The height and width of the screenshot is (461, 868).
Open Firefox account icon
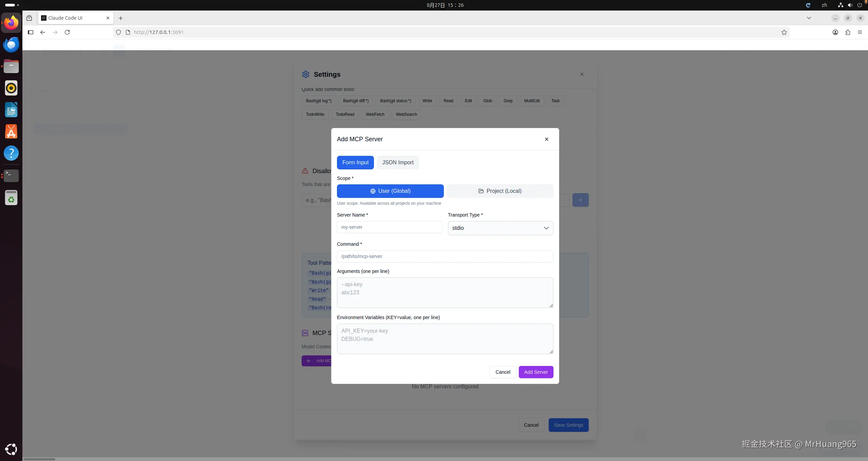coord(835,32)
